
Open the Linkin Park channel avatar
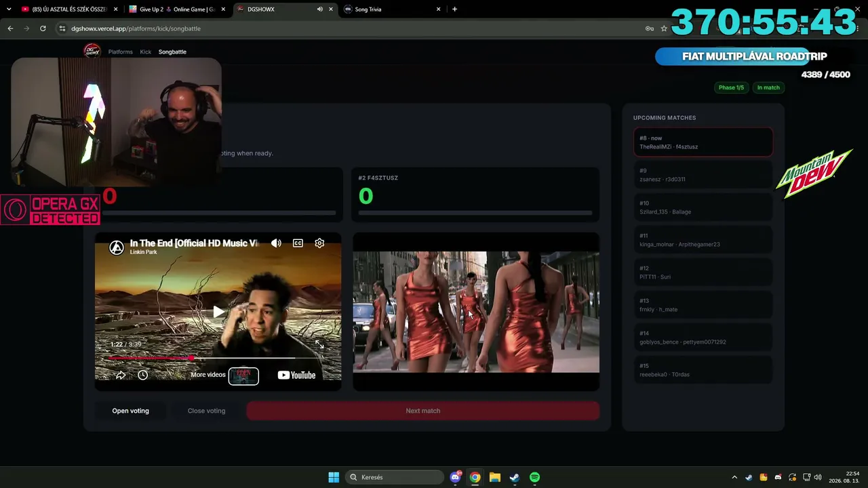click(117, 247)
